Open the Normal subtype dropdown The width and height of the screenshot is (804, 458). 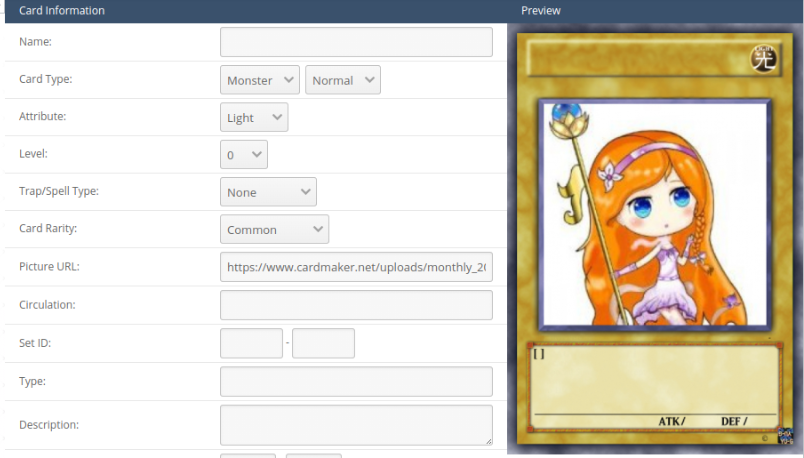[x=343, y=80]
